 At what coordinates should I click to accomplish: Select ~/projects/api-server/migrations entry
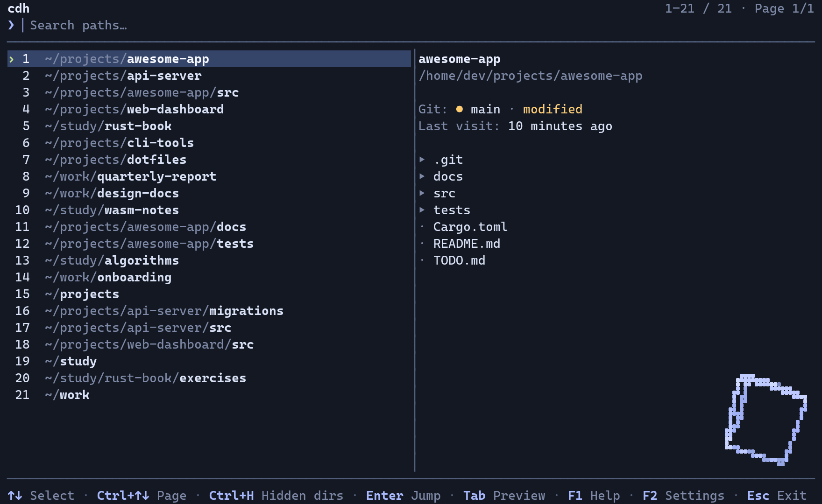tap(209, 311)
